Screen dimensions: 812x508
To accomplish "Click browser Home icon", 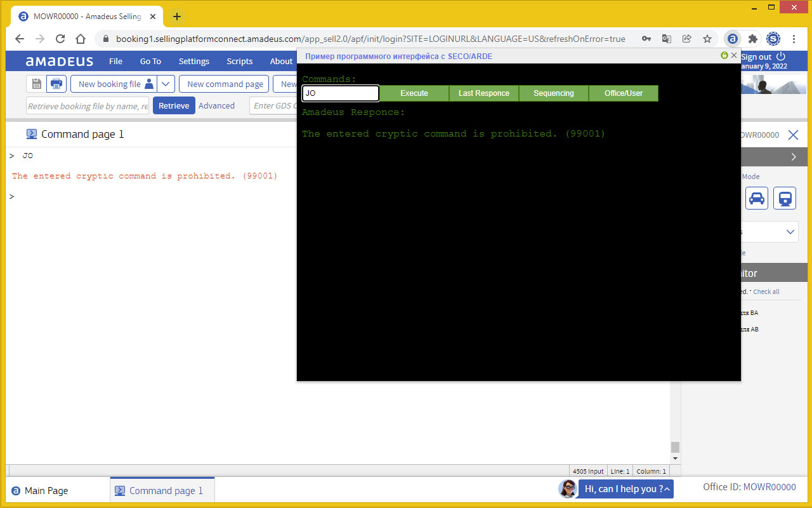I will pyautogui.click(x=81, y=39).
